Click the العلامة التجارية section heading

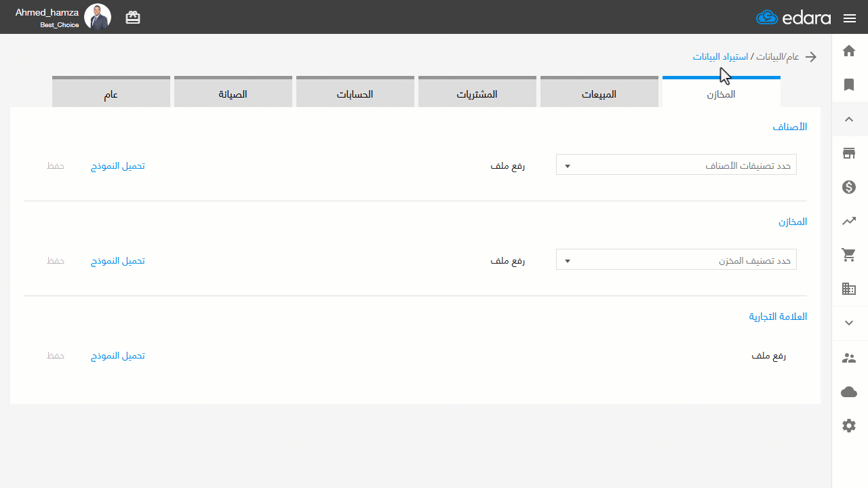pyautogui.click(x=778, y=317)
